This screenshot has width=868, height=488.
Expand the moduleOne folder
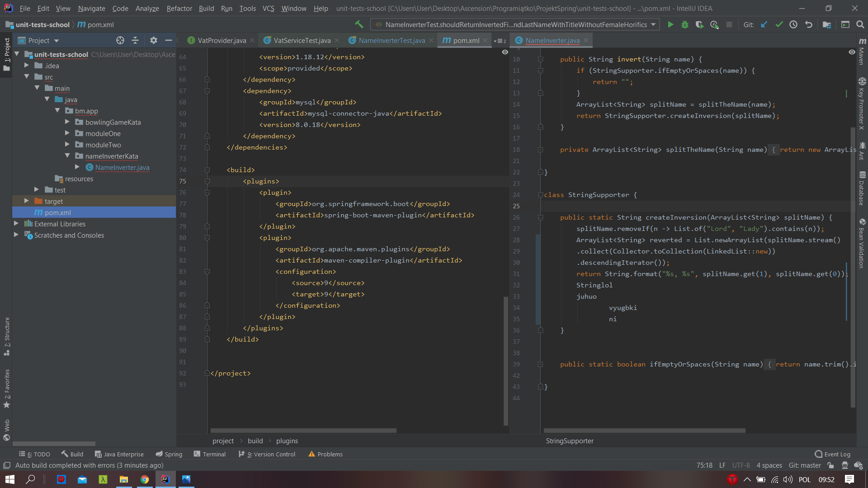[67, 133]
